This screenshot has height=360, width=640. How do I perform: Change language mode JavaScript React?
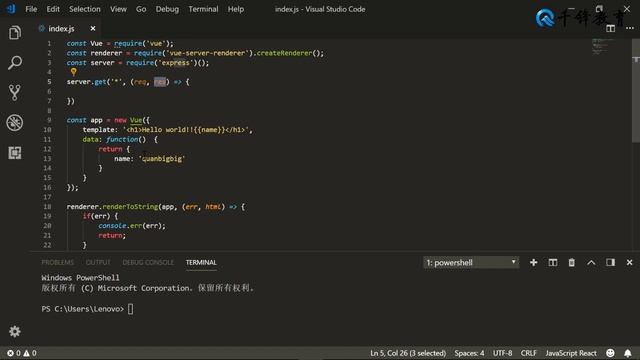click(571, 353)
